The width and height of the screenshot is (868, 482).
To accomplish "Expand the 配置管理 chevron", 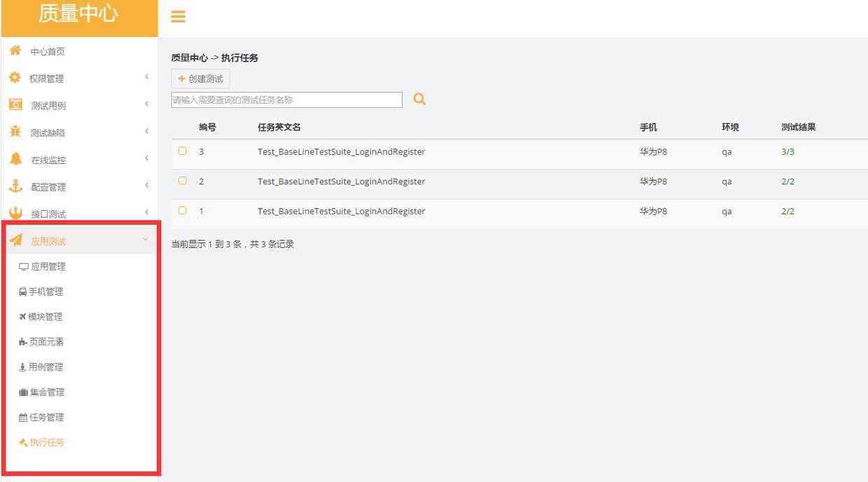I will 146,186.
